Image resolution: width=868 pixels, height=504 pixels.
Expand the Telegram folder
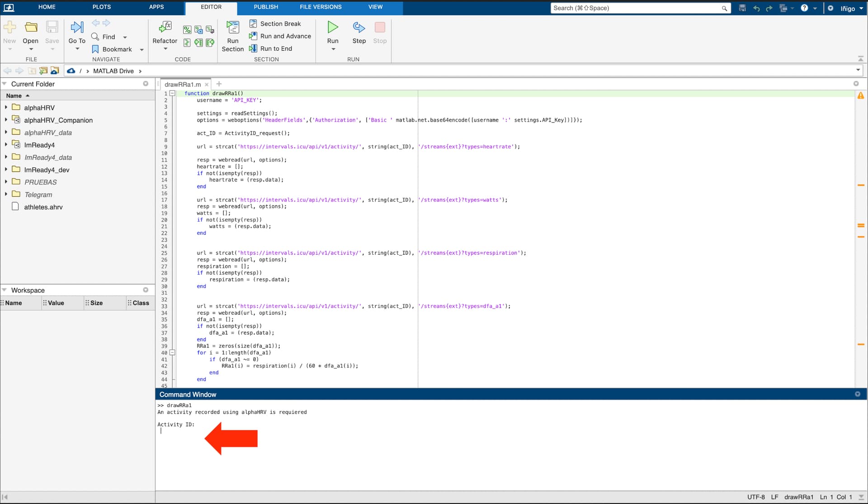6,194
